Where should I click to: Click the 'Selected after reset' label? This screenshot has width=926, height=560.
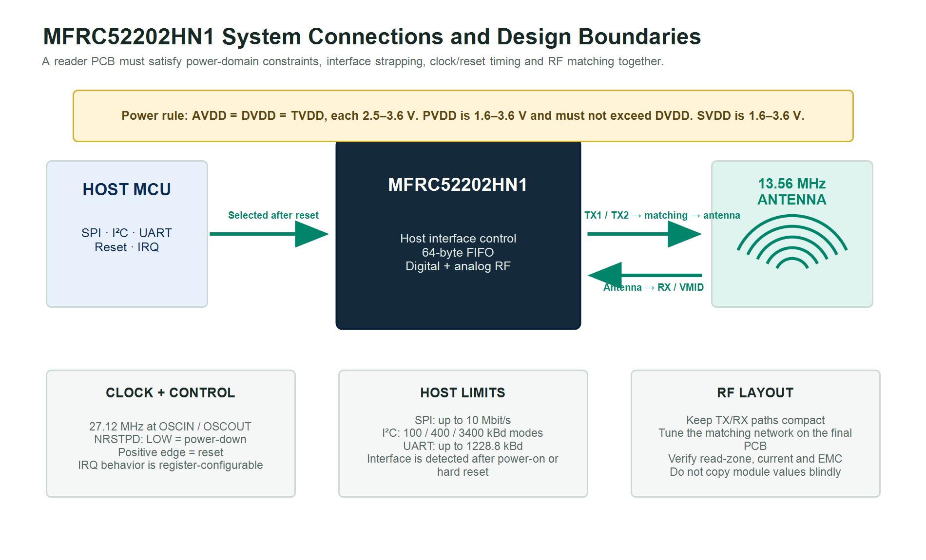tap(273, 215)
